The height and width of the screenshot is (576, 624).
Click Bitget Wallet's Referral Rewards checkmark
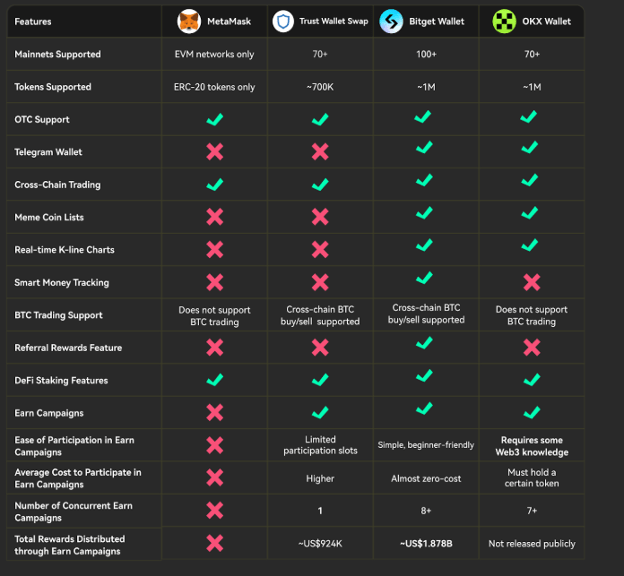pyautogui.click(x=426, y=345)
